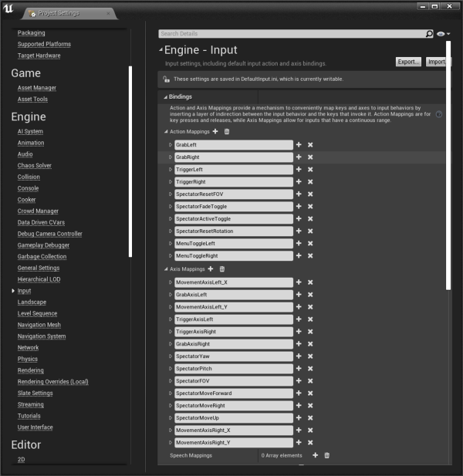Add a new Axis Mapping with plus icon
The height and width of the screenshot is (476, 463).
[211, 269]
